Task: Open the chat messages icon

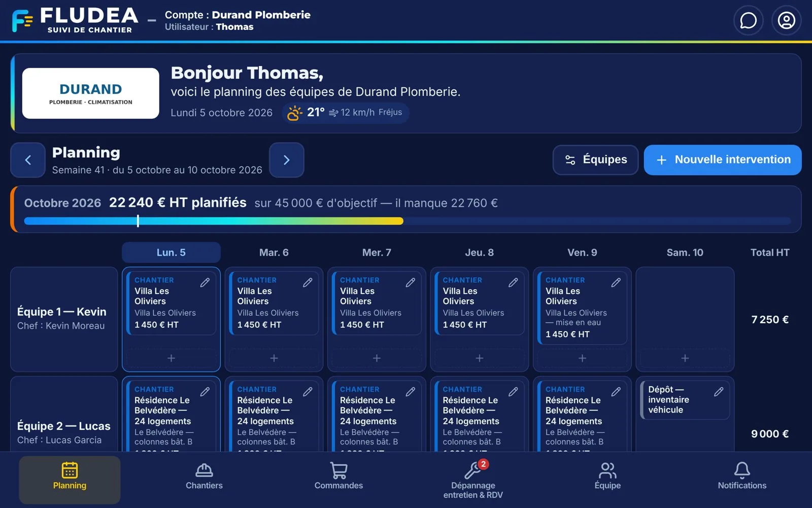Action: click(x=748, y=20)
